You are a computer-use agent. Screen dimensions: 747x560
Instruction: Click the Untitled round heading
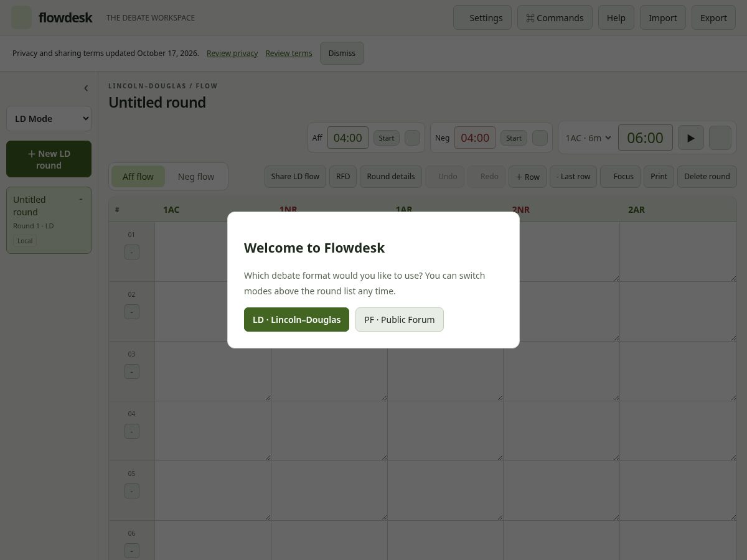[x=157, y=103]
